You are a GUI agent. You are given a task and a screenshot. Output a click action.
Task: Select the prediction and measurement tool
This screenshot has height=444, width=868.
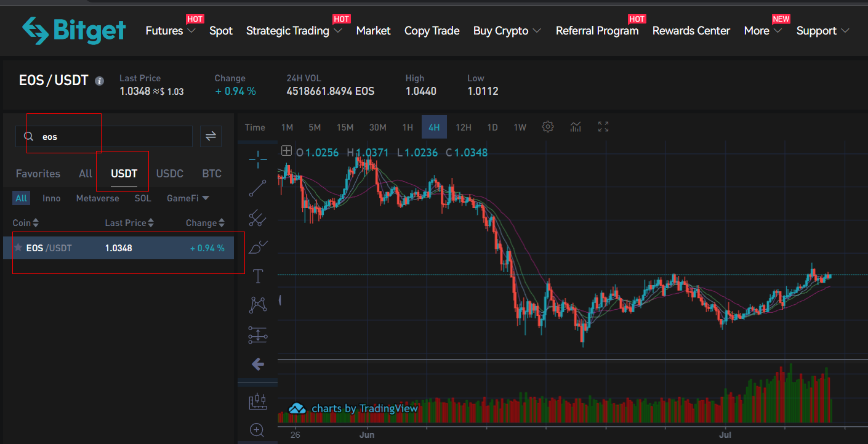click(x=257, y=334)
